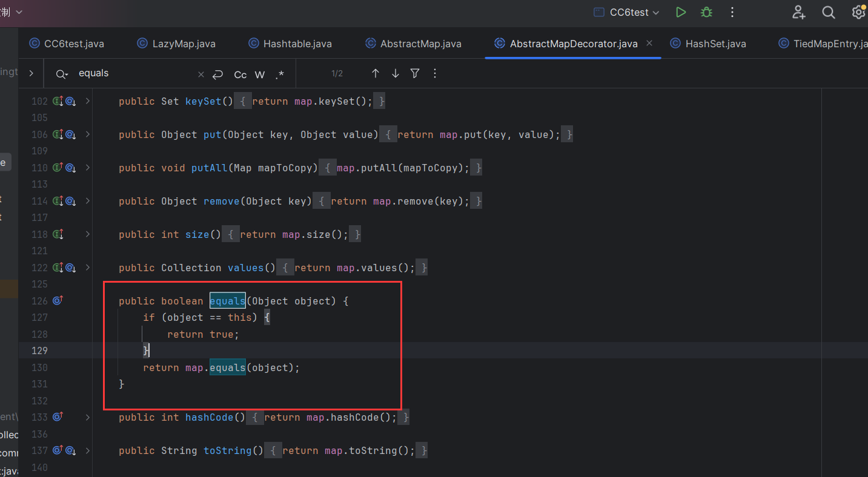This screenshot has width=868, height=477.
Task: Click overrides gutter icon on line 133
Action: pyautogui.click(x=58, y=416)
